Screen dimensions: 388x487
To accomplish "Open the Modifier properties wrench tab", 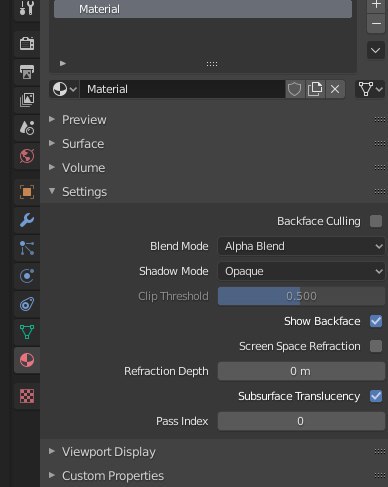I will (x=27, y=220).
